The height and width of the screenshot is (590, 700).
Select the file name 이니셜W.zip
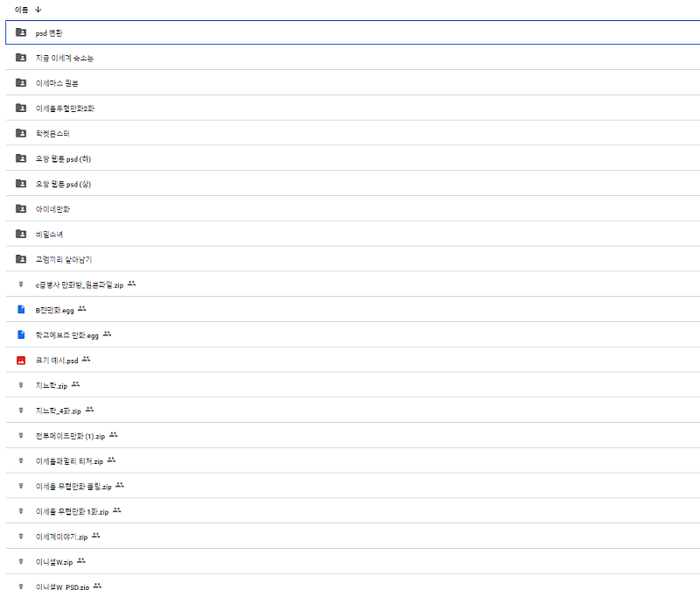[54, 562]
